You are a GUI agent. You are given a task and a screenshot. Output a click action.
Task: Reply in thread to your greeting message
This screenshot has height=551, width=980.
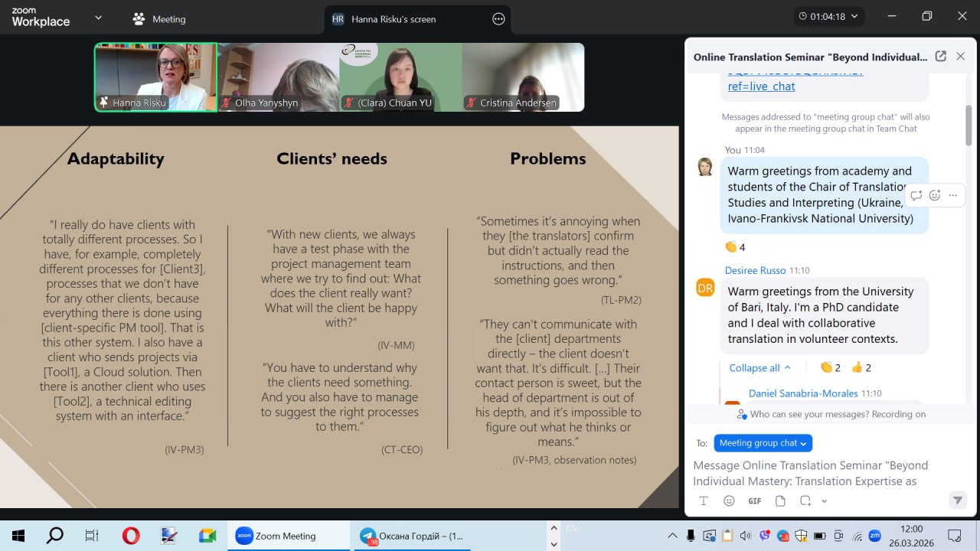(916, 196)
